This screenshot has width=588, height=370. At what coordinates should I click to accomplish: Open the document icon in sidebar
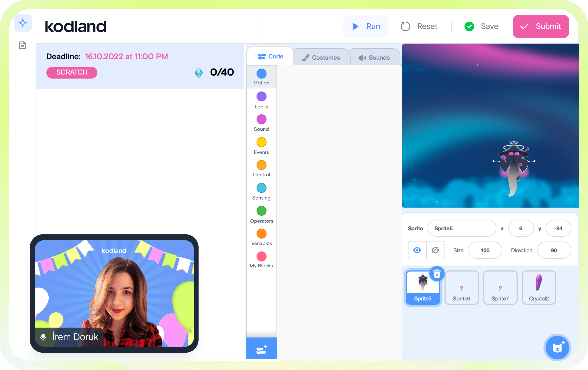click(x=23, y=45)
